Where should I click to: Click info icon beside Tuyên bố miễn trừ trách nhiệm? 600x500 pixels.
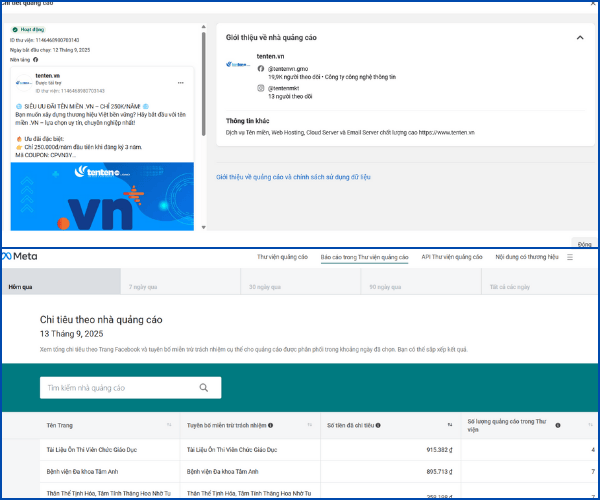point(271,425)
